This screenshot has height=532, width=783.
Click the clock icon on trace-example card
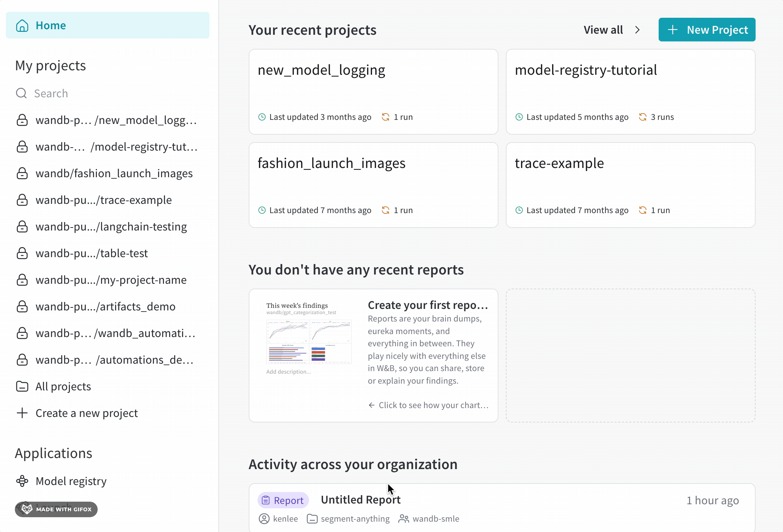pos(519,210)
